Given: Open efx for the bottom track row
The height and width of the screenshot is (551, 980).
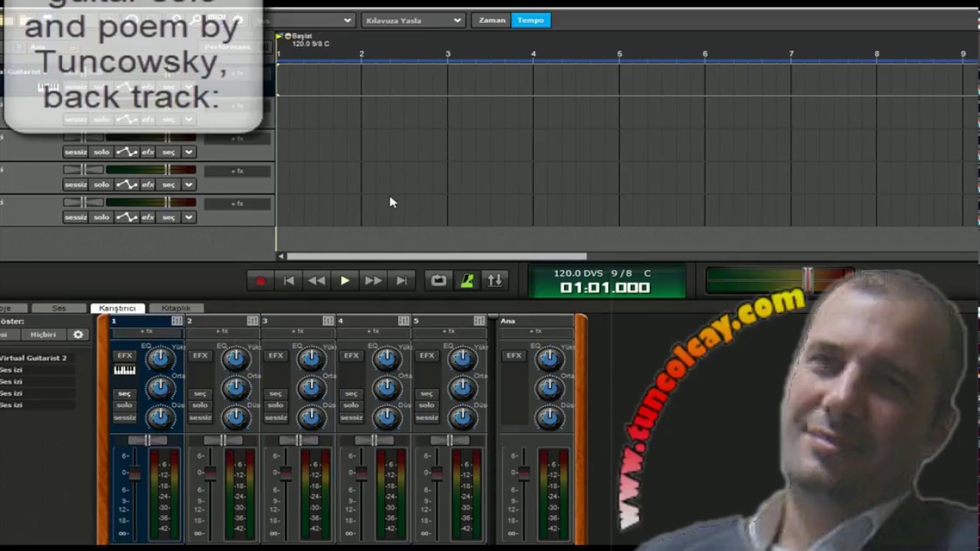Looking at the screenshot, I should pos(148,217).
